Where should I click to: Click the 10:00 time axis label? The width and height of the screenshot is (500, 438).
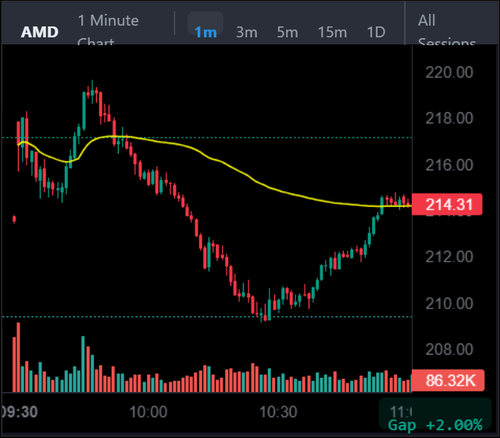[148, 412]
